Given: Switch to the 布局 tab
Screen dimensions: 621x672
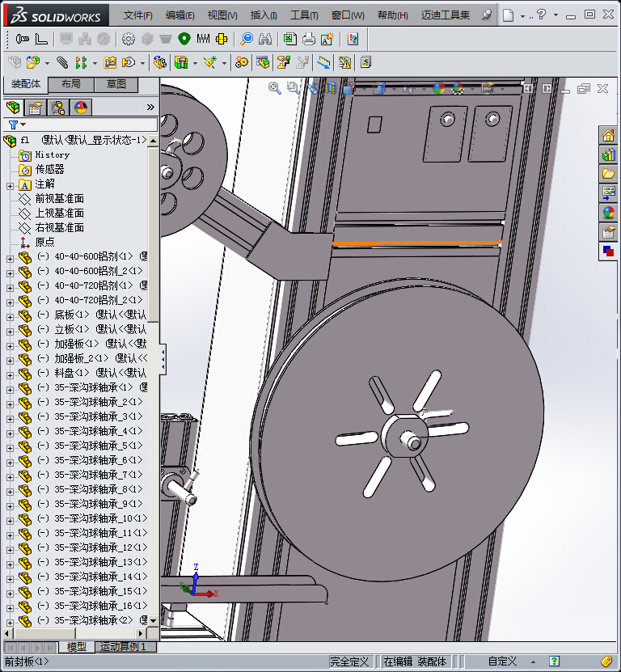Looking at the screenshot, I should (70, 84).
